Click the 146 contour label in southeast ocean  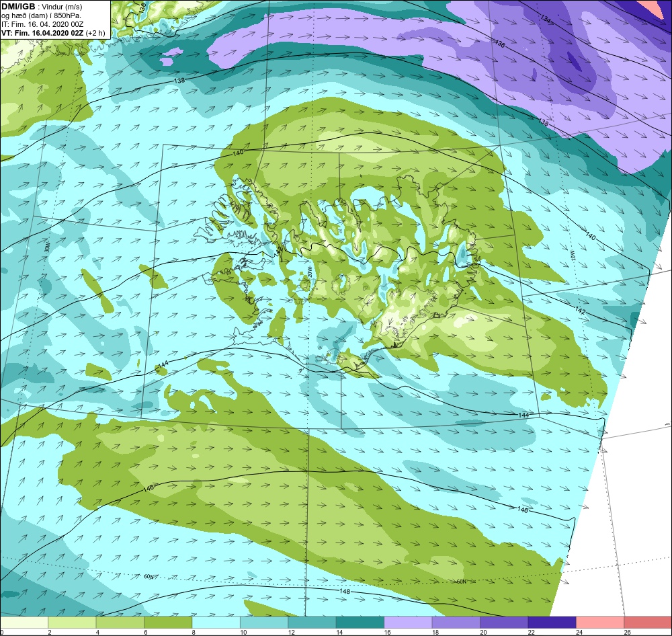522,510
